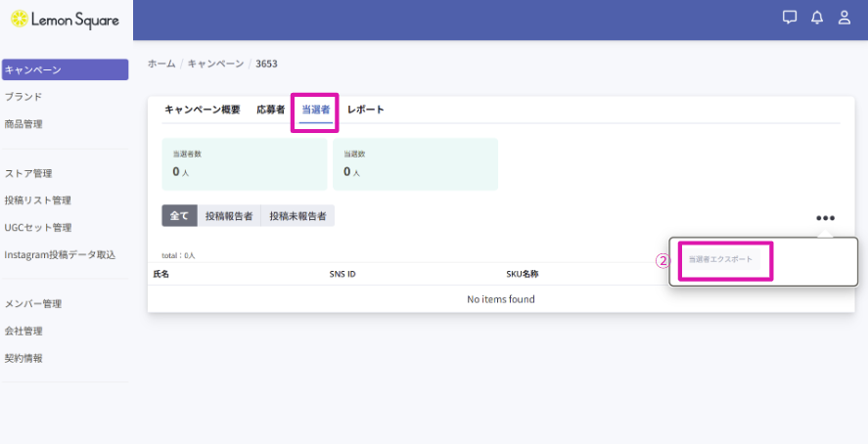Open Instagram投稿データ取込 sidebar item

[60, 255]
